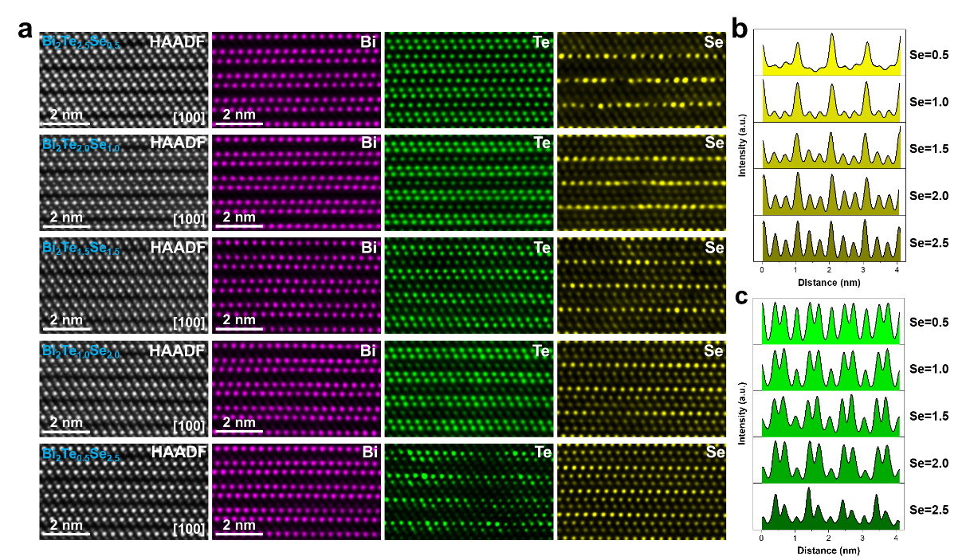Viewport: 966px width, 560px height.
Task: Click the [100] label in the top HAADF image
Action: tap(189, 118)
